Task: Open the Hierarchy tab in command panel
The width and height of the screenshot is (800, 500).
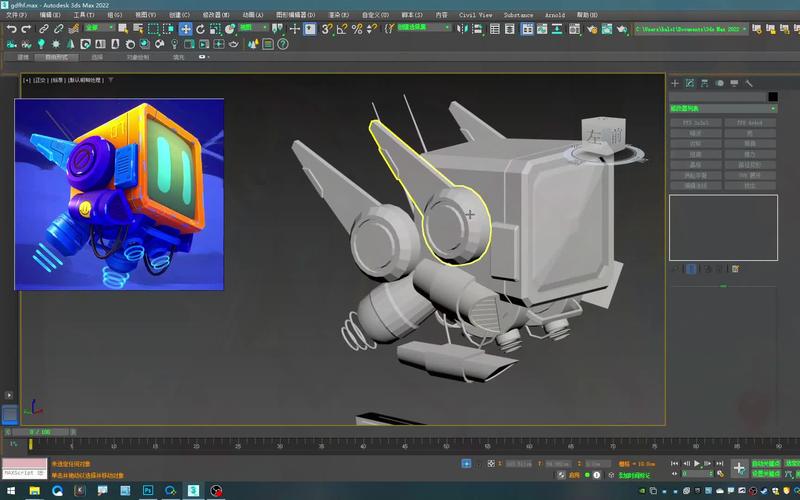Action: click(x=705, y=83)
